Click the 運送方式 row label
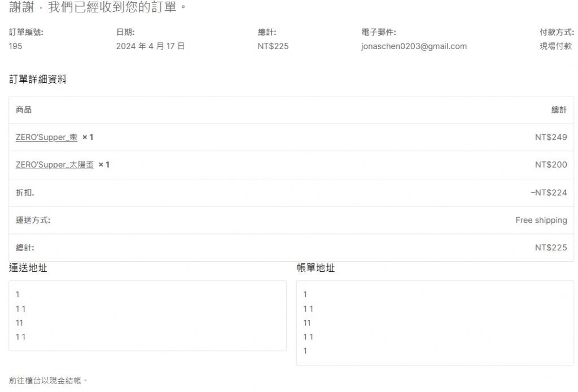The width and height of the screenshot is (578, 392). tap(33, 220)
